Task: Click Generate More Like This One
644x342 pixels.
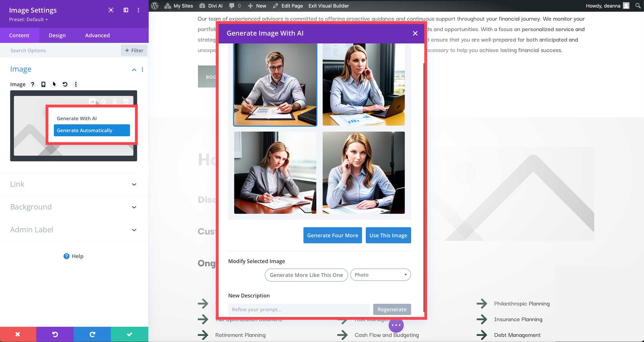Action: point(306,275)
